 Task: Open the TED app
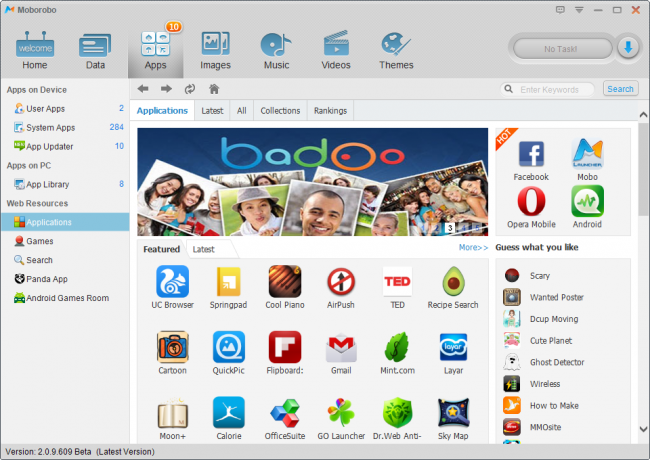point(397,287)
